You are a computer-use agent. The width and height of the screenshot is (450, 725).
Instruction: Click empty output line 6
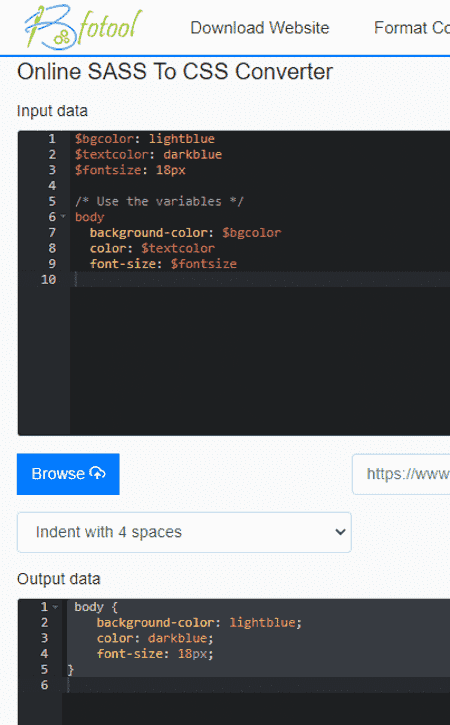(257, 685)
